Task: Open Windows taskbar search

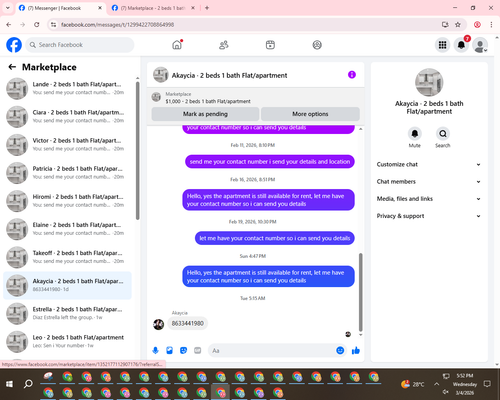Action: (x=28, y=384)
